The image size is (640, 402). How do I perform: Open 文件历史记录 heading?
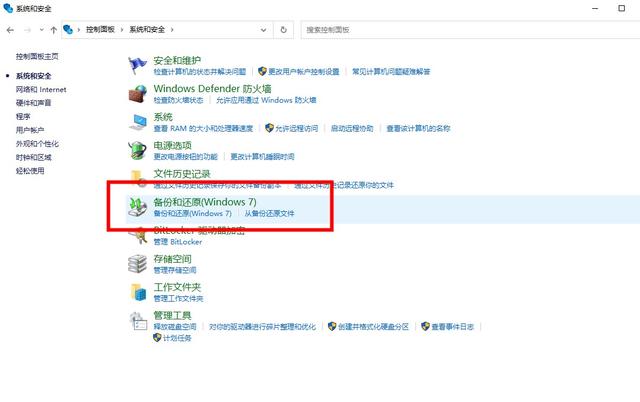(182, 173)
